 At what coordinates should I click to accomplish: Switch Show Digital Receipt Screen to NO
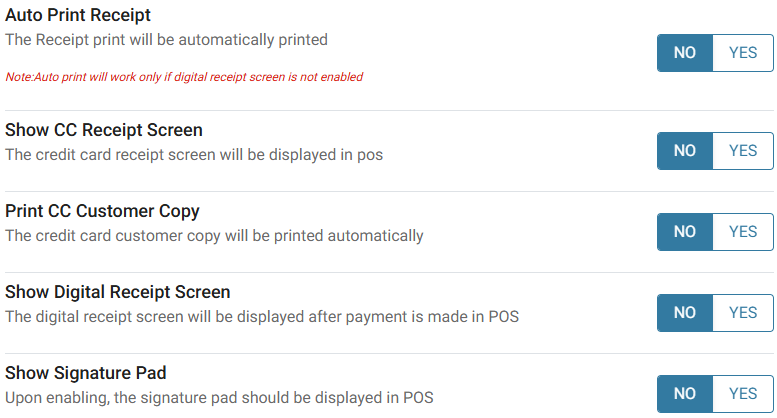tap(685, 313)
